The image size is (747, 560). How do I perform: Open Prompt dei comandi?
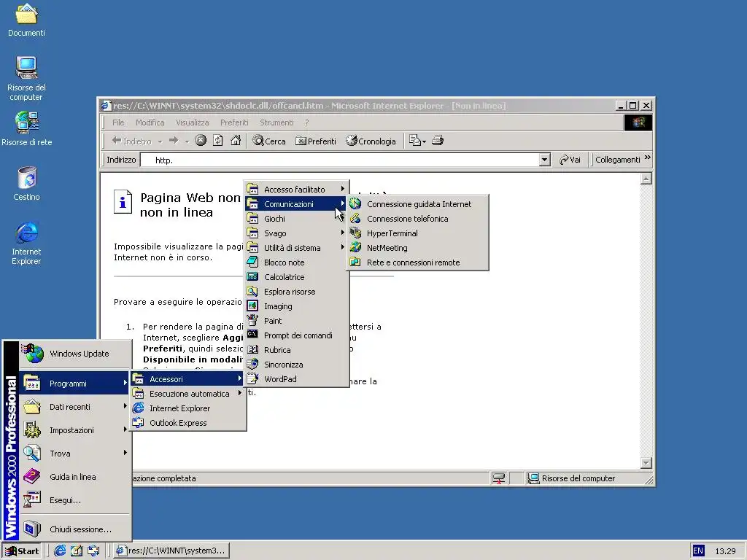click(x=296, y=335)
